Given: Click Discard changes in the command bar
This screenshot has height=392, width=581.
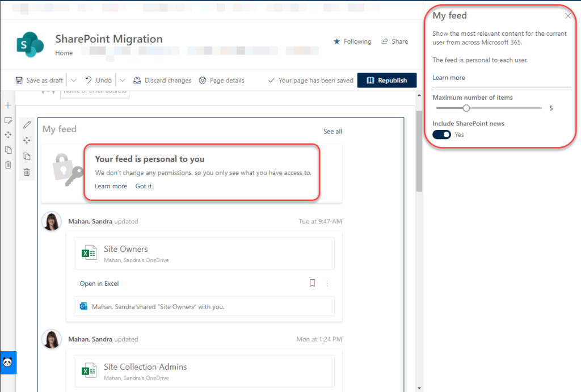Looking at the screenshot, I should pyautogui.click(x=162, y=81).
